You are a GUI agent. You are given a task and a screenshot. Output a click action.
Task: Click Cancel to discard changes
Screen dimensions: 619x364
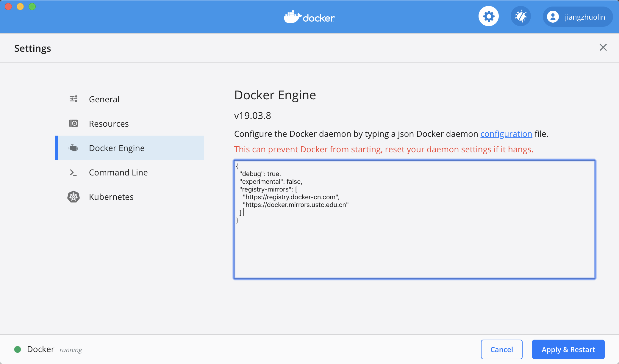(x=501, y=349)
